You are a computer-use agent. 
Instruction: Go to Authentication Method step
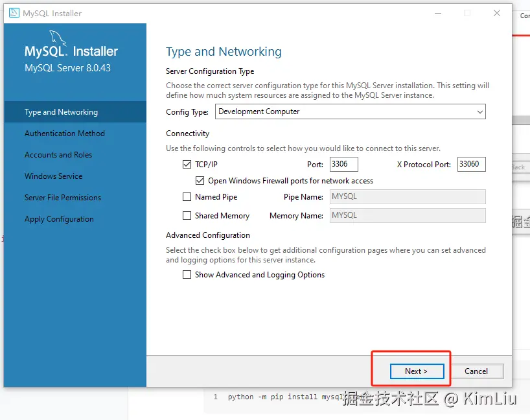[65, 134]
